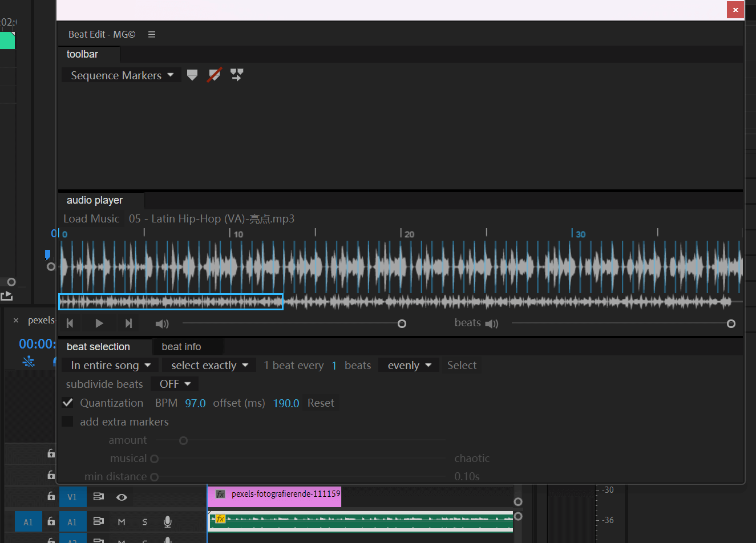Image resolution: width=756 pixels, height=543 pixels.
Task: Click the blue overview waveform selection box
Action: click(x=171, y=302)
